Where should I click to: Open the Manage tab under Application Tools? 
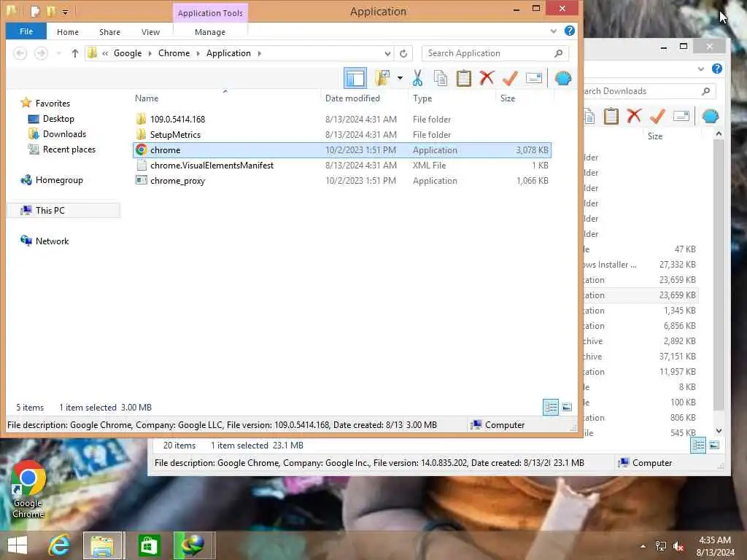click(x=210, y=32)
